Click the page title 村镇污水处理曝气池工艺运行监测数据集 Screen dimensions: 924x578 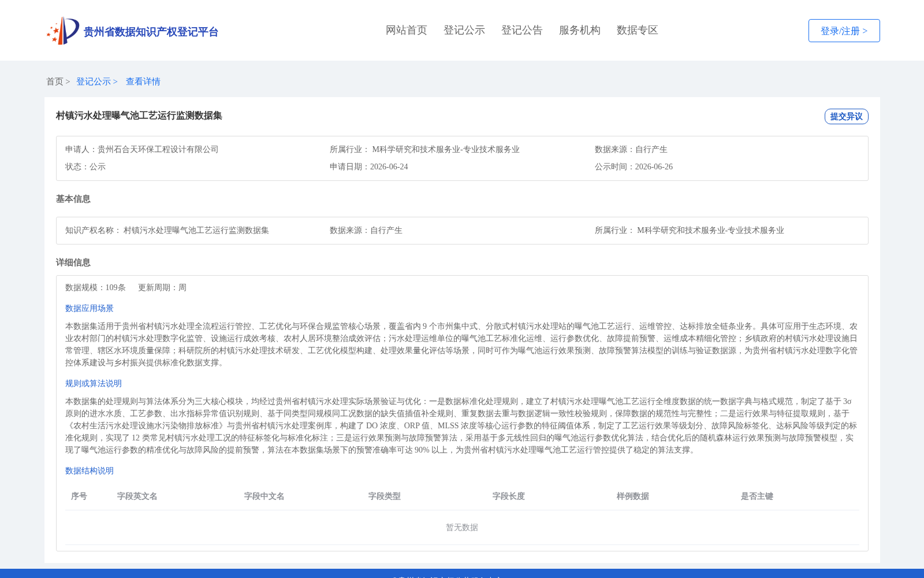click(x=139, y=116)
